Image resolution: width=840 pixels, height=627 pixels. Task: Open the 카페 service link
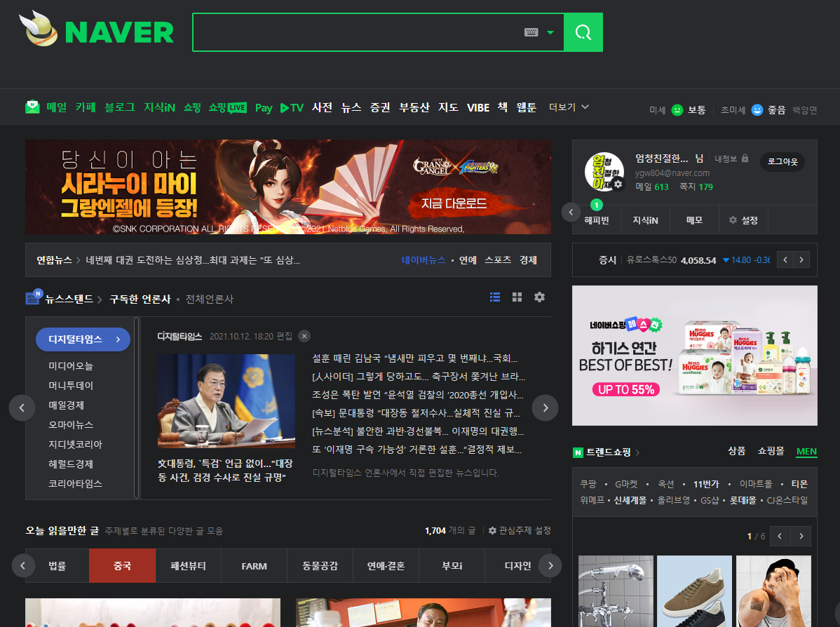click(x=85, y=107)
